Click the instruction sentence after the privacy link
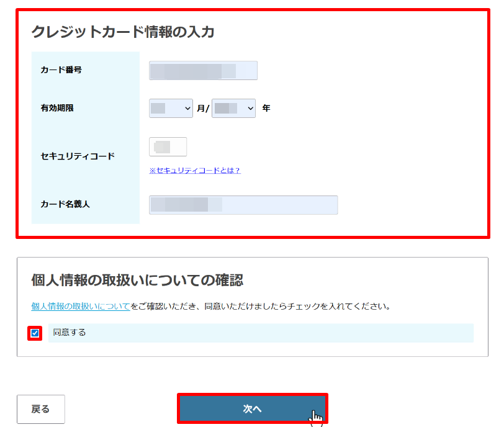The height and width of the screenshot is (427, 504). point(261,306)
